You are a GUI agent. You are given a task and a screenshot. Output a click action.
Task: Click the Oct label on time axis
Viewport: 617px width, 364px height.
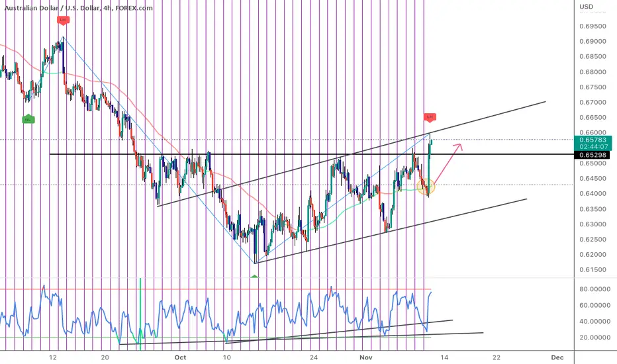pos(180,357)
